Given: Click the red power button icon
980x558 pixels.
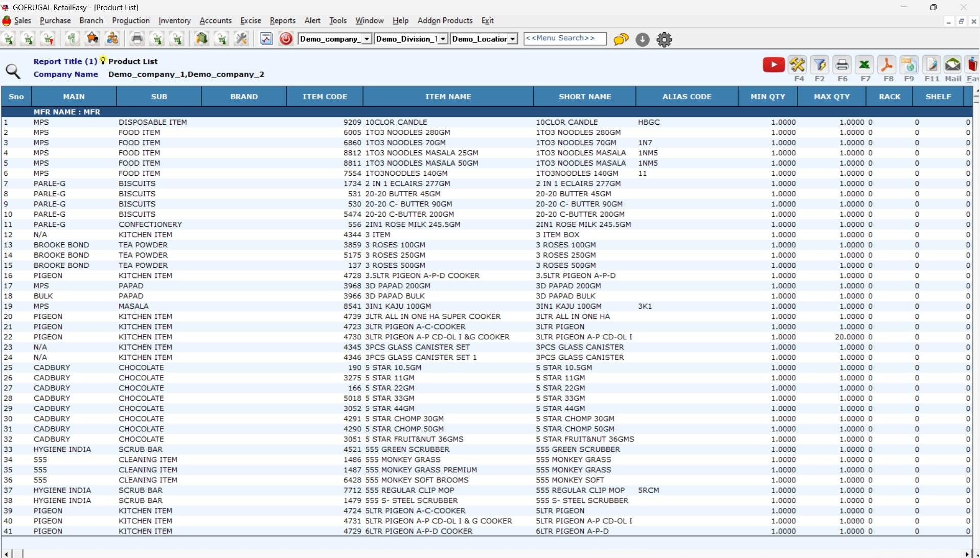Looking at the screenshot, I should click(286, 39).
